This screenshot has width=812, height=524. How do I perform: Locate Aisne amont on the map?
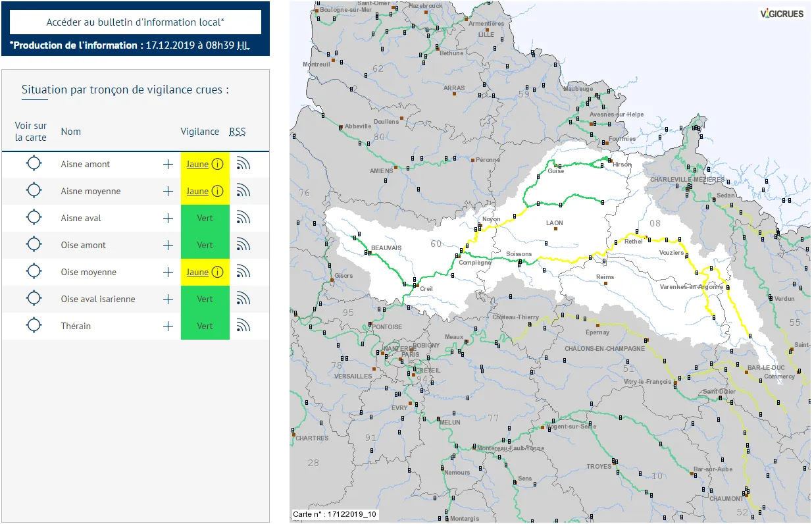click(x=34, y=164)
